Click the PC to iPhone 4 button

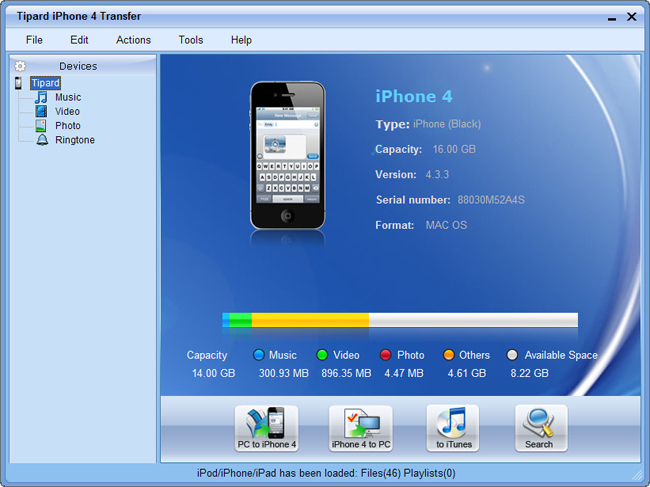(x=267, y=428)
